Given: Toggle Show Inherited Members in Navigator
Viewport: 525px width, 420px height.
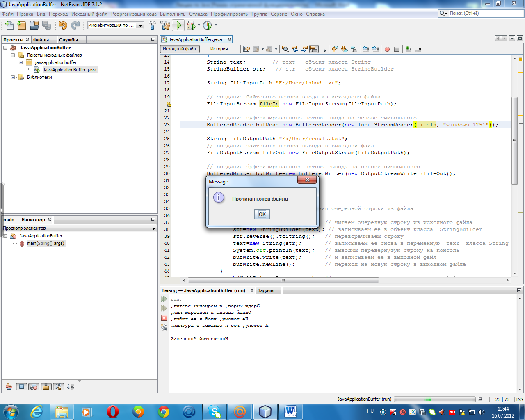Looking at the screenshot, I should [x=9, y=387].
